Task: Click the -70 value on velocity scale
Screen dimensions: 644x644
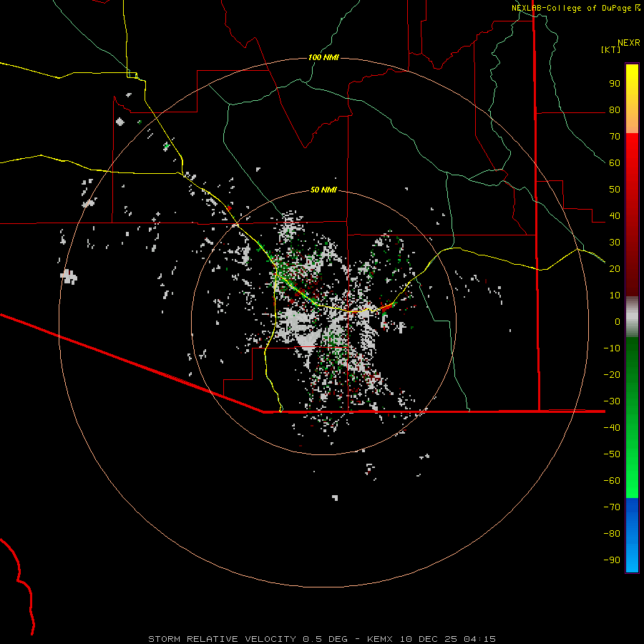Action: point(612,507)
